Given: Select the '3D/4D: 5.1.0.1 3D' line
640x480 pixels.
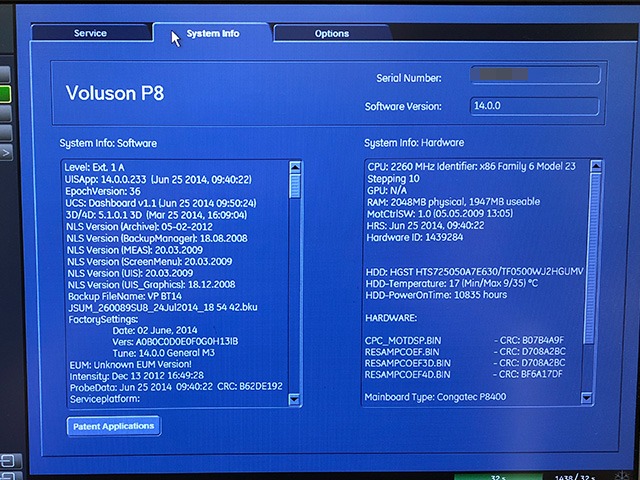Looking at the screenshot, I should [x=156, y=215].
